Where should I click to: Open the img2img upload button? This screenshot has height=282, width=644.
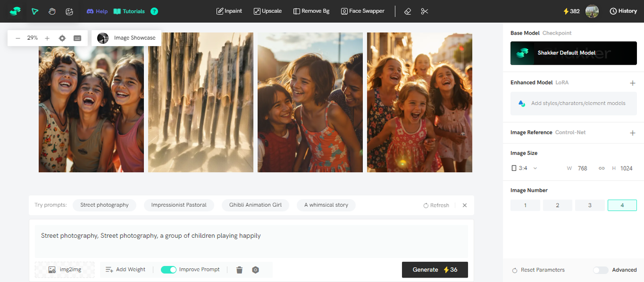pyautogui.click(x=64, y=269)
